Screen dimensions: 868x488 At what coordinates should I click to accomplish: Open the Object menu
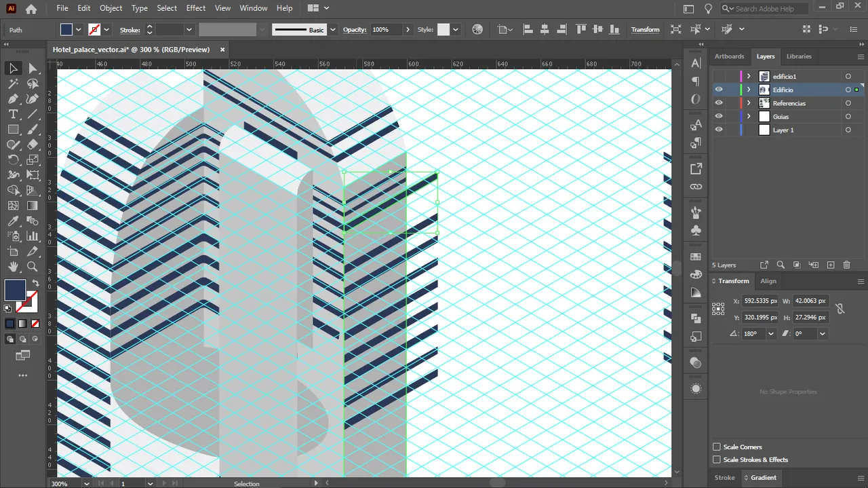click(x=111, y=8)
